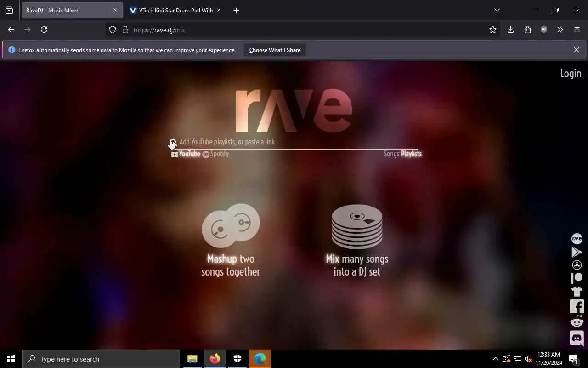Open the Facebook icon link
The height and width of the screenshot is (368, 588).
(577, 306)
